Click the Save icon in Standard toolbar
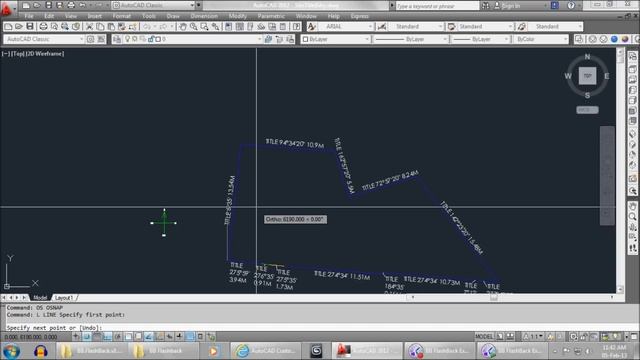This screenshot has height=360, width=640. (30, 27)
